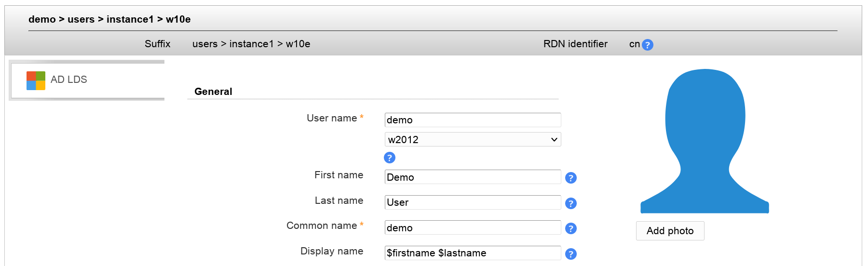Focus the User name input containing demo
Screen dimensions: 868x266
tap(473, 120)
